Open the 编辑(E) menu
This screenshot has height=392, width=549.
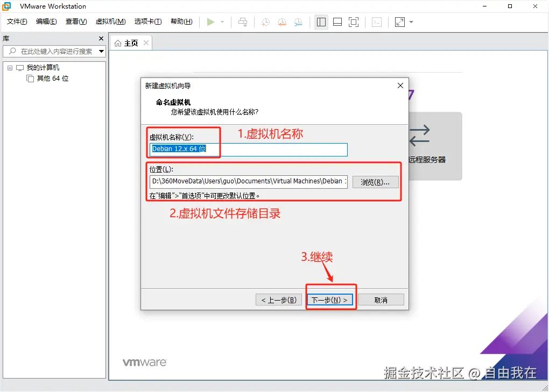click(x=46, y=22)
